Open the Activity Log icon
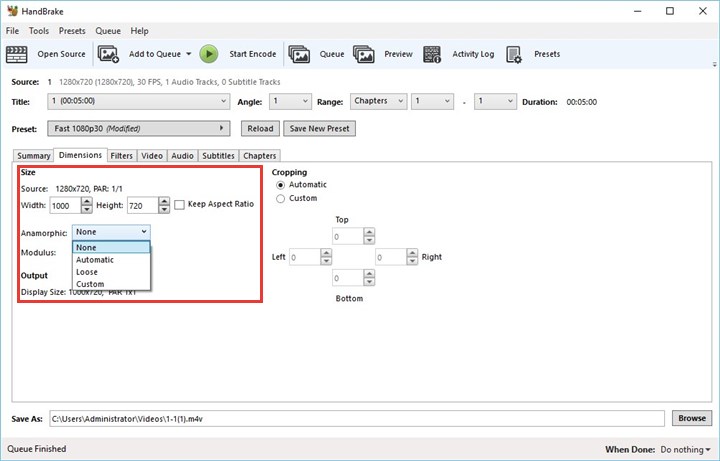The height and width of the screenshot is (461, 720). click(x=433, y=54)
